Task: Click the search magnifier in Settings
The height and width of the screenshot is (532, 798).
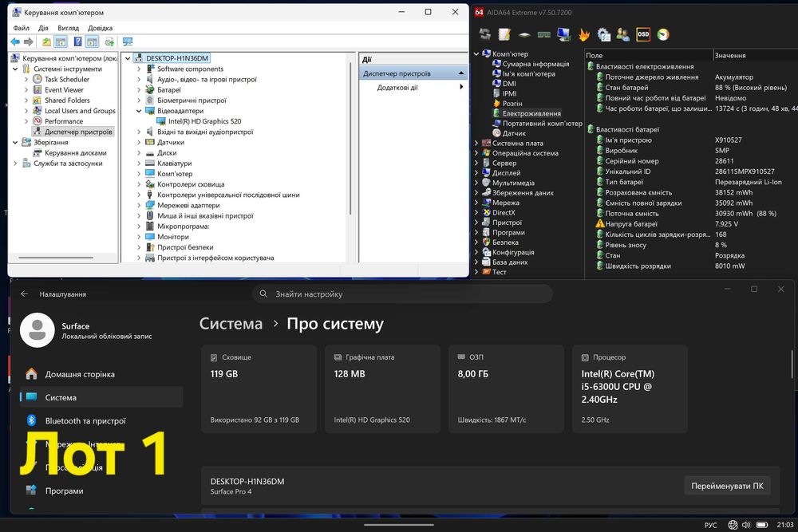Action: [263, 294]
